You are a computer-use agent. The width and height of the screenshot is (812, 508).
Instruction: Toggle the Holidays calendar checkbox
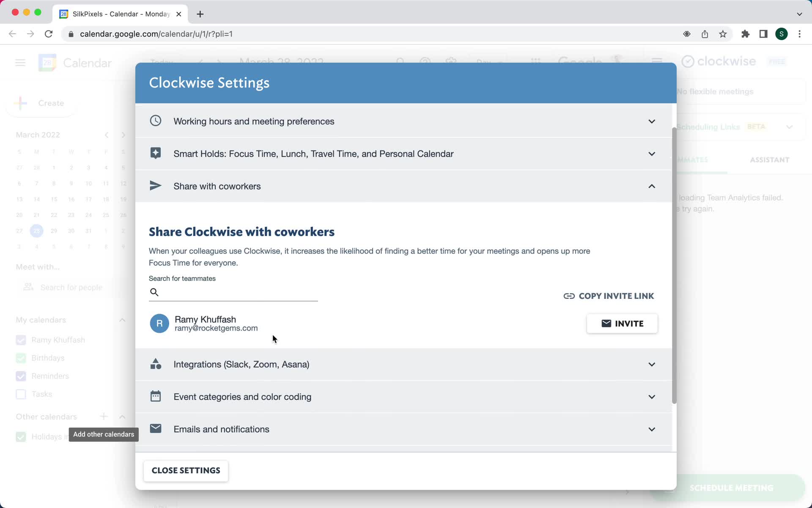click(x=21, y=436)
